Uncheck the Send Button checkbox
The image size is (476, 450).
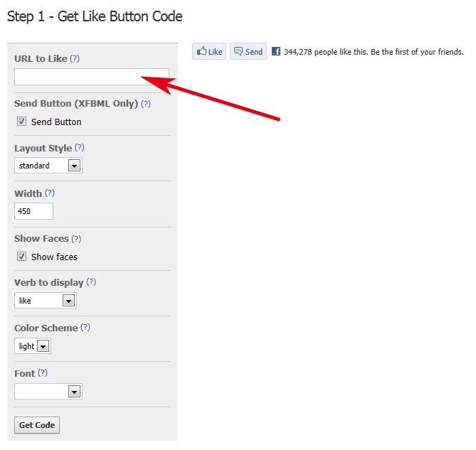coord(21,122)
